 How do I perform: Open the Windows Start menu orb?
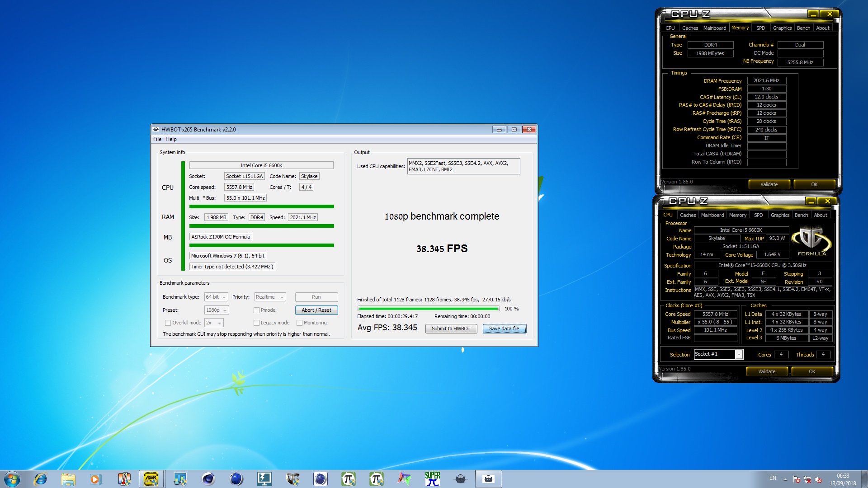tap(12, 479)
